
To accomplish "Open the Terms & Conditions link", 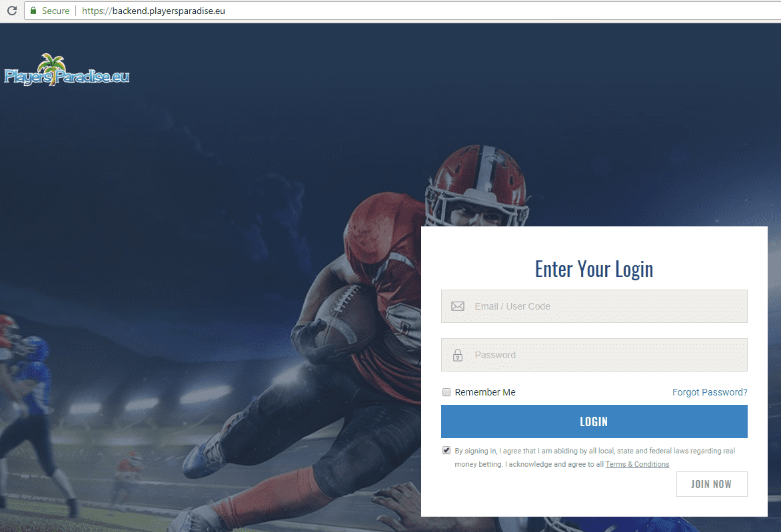I will coord(637,464).
